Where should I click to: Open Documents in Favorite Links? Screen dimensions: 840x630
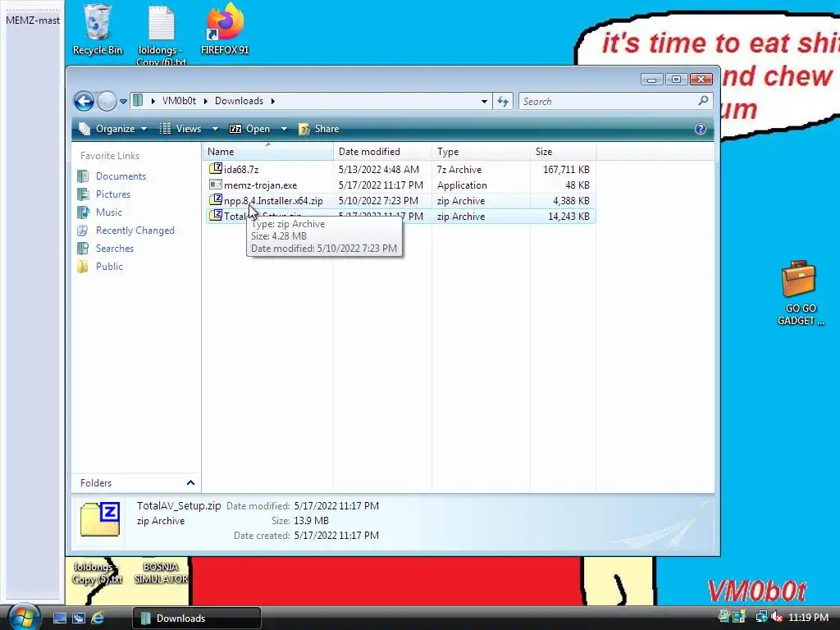121,176
